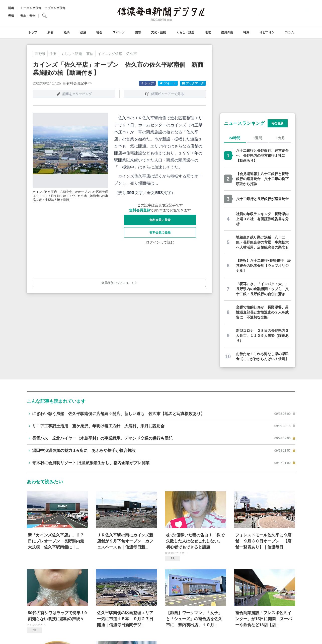Click the Facebook シェア button
Image resolution: width=322 pixels, height=644 pixels.
pos(147,83)
